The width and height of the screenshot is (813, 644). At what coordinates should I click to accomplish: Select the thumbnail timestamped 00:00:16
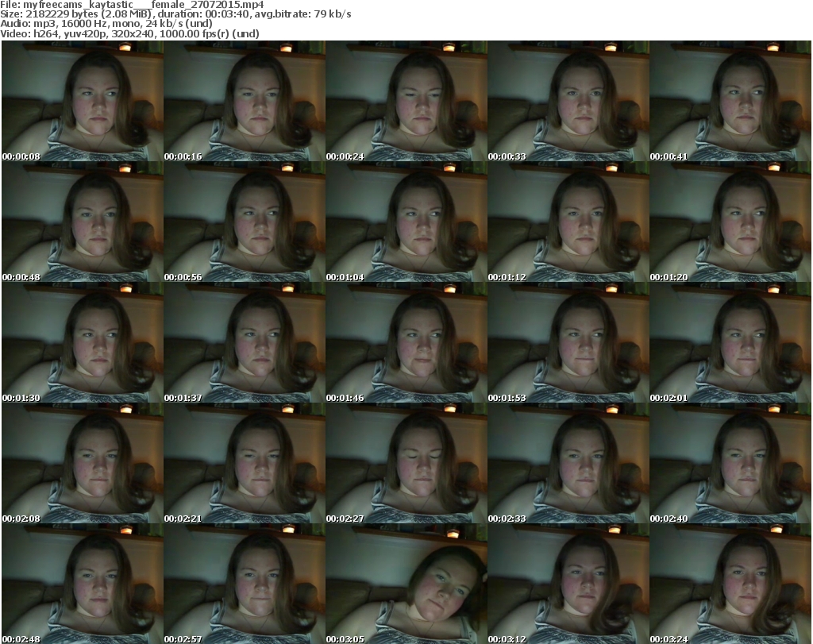245,101
